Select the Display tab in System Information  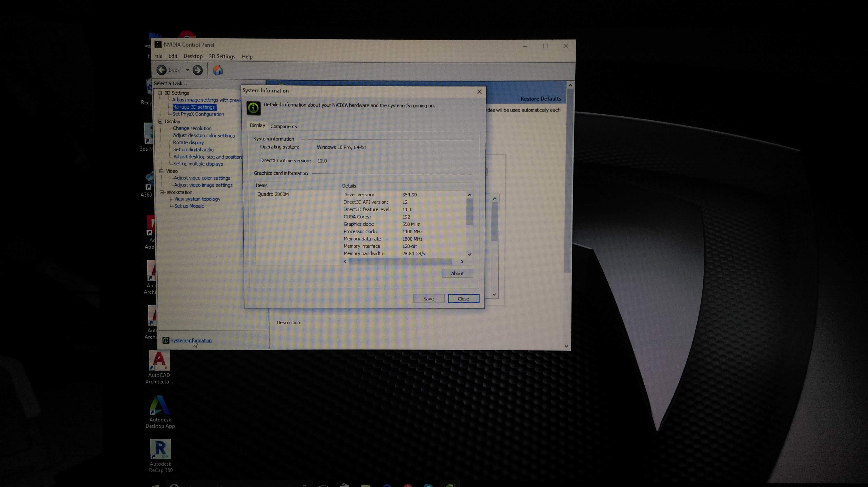(257, 125)
